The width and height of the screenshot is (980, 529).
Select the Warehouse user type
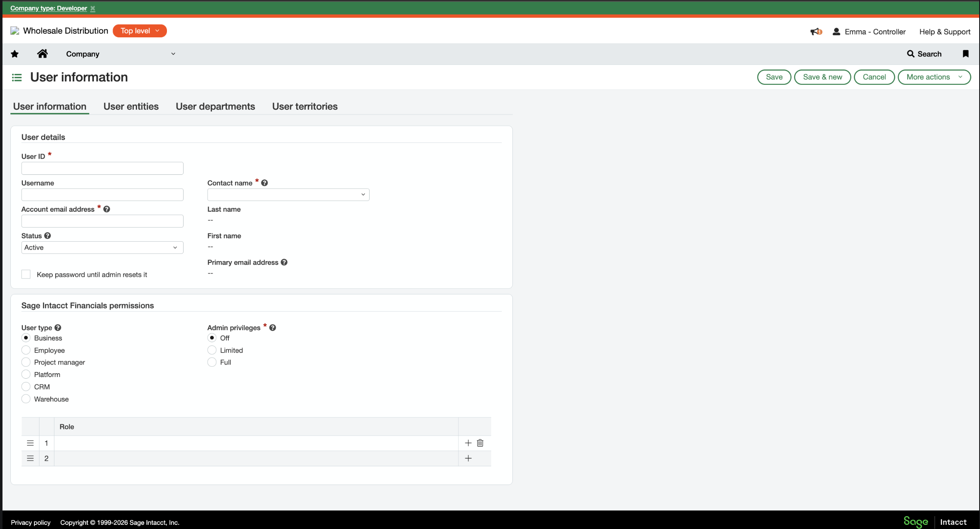point(26,399)
